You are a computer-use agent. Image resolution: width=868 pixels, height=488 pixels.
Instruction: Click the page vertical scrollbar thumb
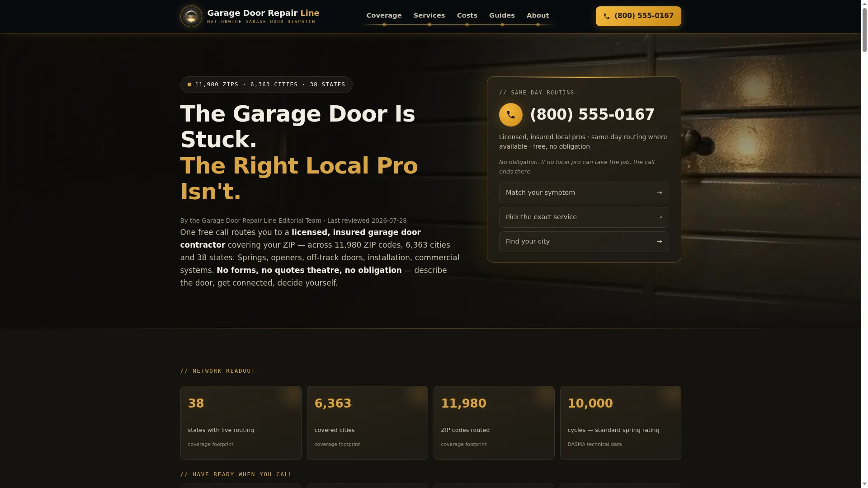coord(864,29)
